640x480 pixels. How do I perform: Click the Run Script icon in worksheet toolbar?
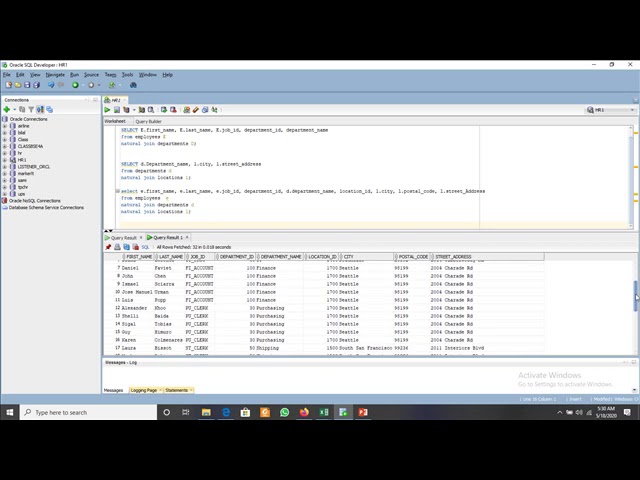[117, 110]
